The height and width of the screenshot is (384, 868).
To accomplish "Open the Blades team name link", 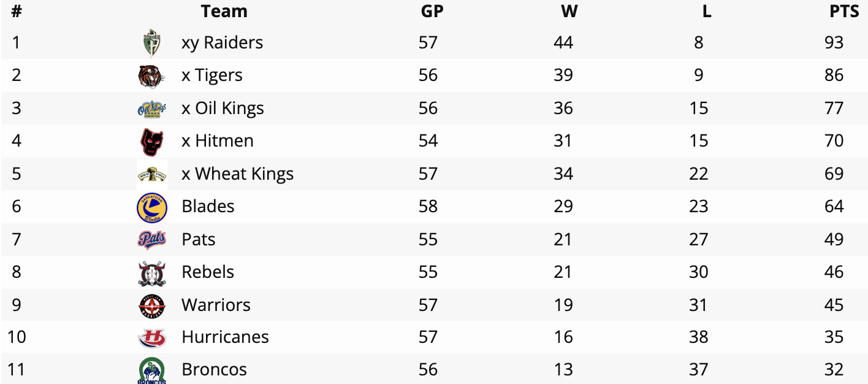I will pyautogui.click(x=208, y=207).
